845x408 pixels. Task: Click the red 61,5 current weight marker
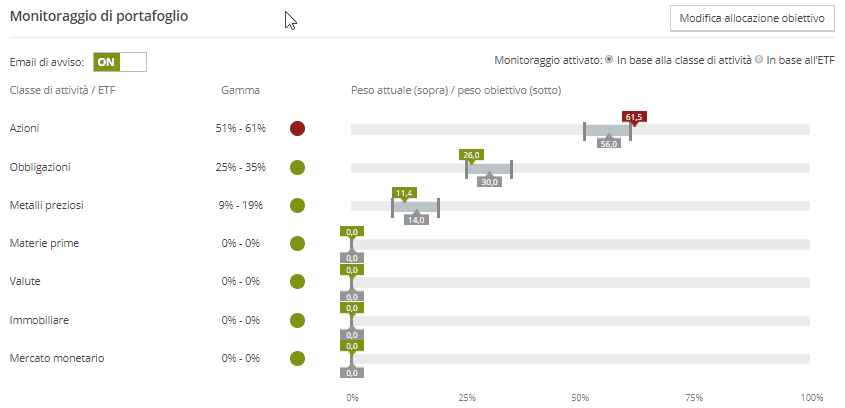click(x=633, y=117)
